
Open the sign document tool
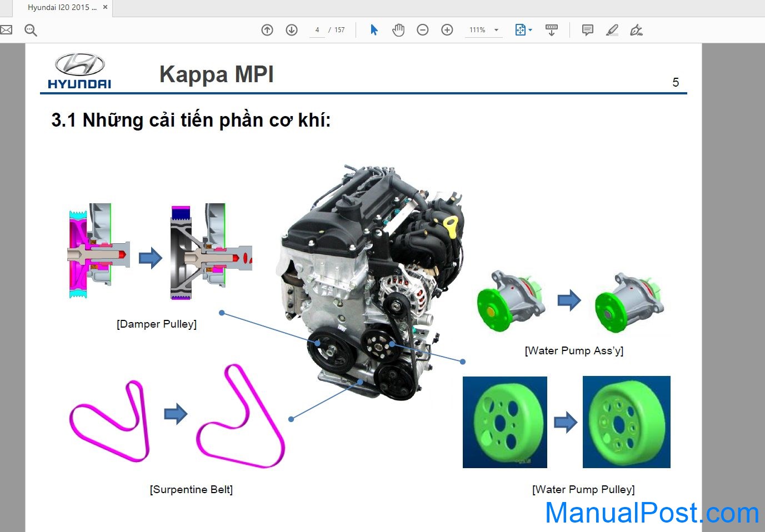(x=637, y=30)
